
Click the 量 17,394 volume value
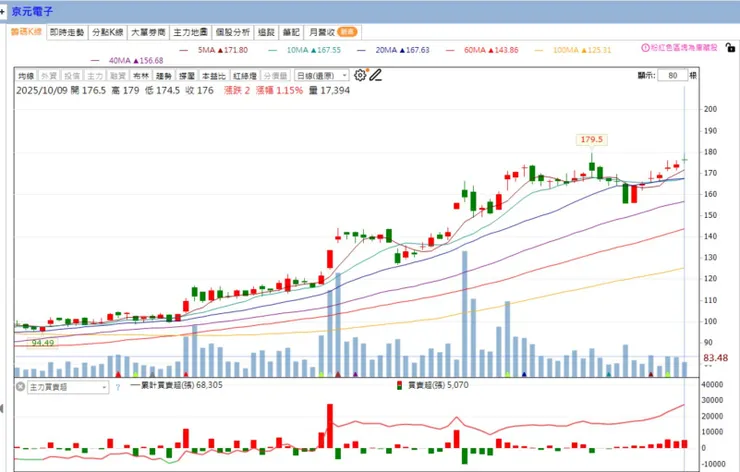point(329,91)
